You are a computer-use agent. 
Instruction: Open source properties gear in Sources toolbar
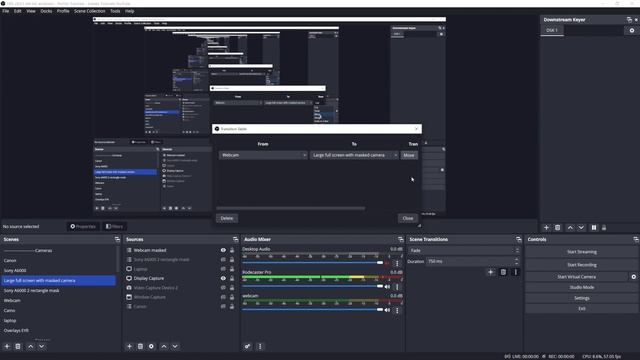[x=151, y=347]
